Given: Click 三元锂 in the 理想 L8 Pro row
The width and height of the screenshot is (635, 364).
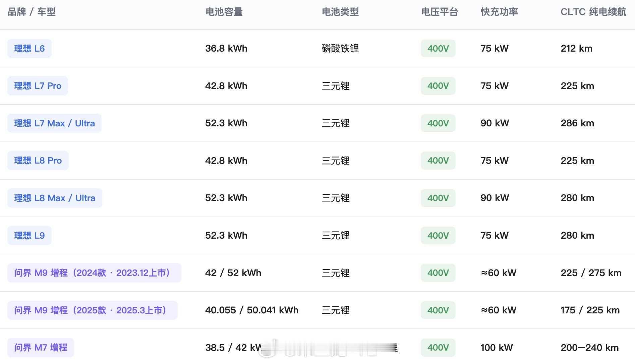Looking at the screenshot, I should (336, 161).
